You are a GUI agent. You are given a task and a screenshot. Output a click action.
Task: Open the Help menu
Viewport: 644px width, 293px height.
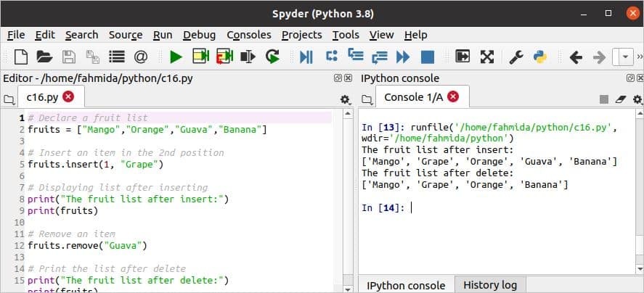415,36
